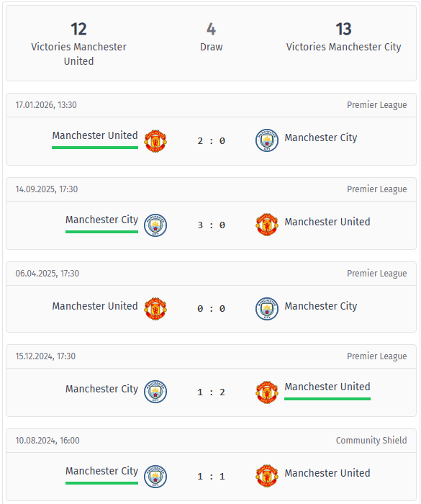Click Manchester United crest in 15.12.2024 match
Screen dimensions: 421x504
(267, 392)
